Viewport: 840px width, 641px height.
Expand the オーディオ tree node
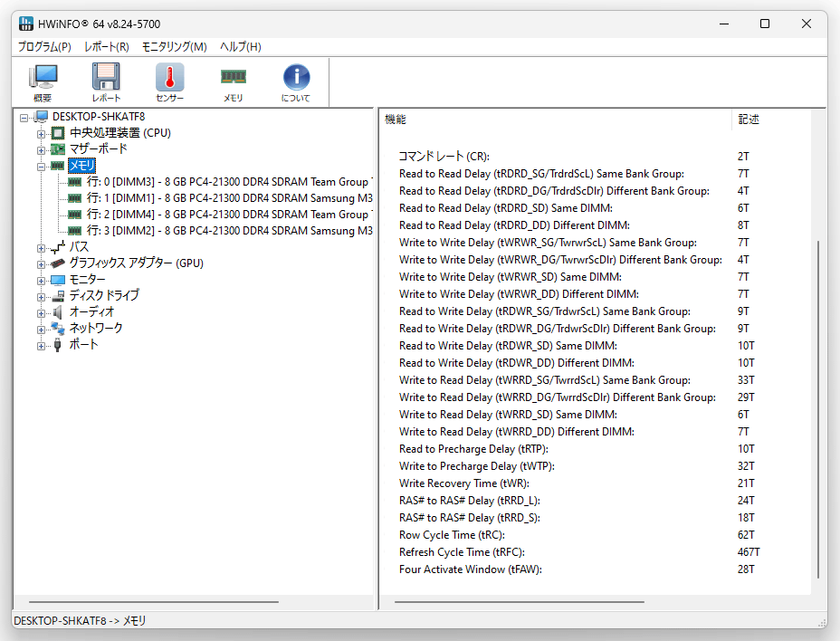point(42,313)
